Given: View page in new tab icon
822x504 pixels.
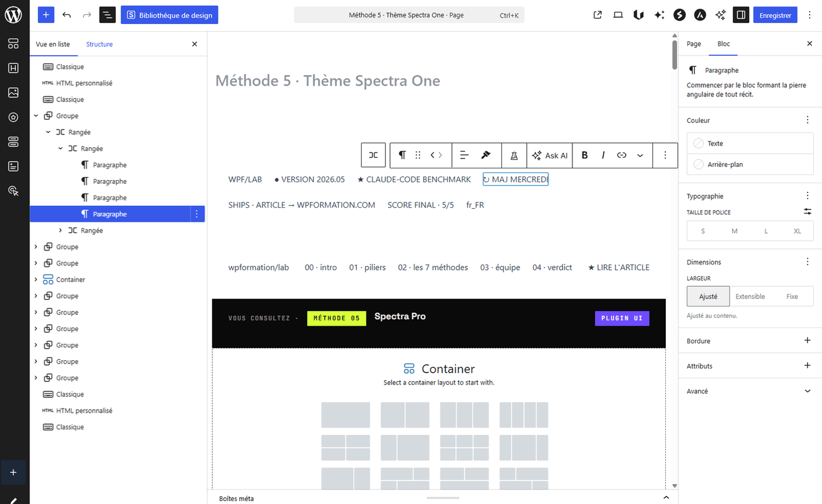Looking at the screenshot, I should click(598, 15).
